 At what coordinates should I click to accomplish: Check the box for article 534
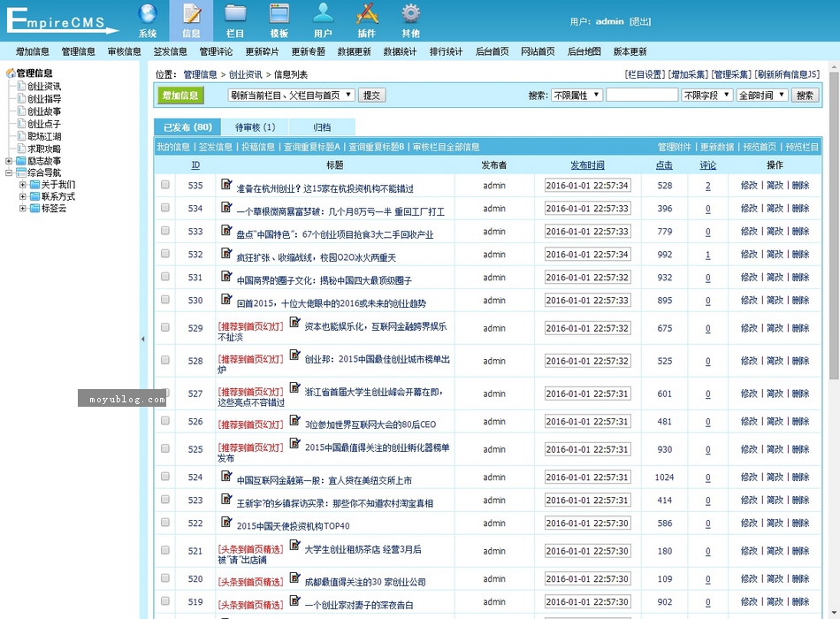point(165,208)
